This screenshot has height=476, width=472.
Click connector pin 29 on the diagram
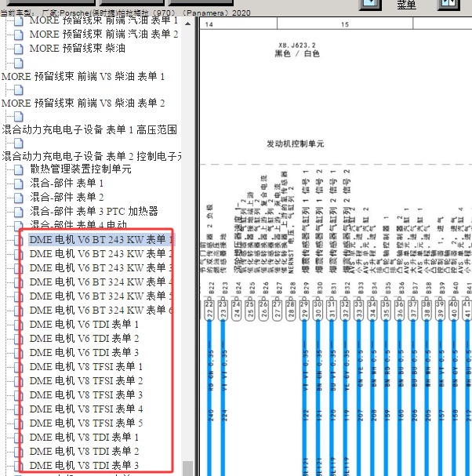click(x=304, y=310)
